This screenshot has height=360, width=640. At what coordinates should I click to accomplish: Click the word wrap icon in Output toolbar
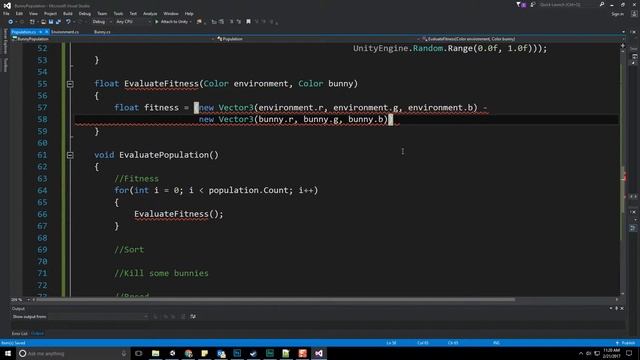193,316
